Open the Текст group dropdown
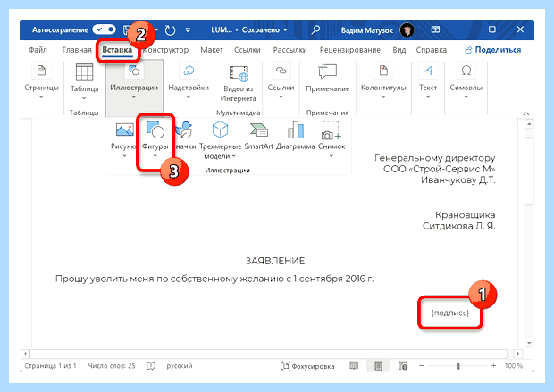 pyautogui.click(x=428, y=81)
